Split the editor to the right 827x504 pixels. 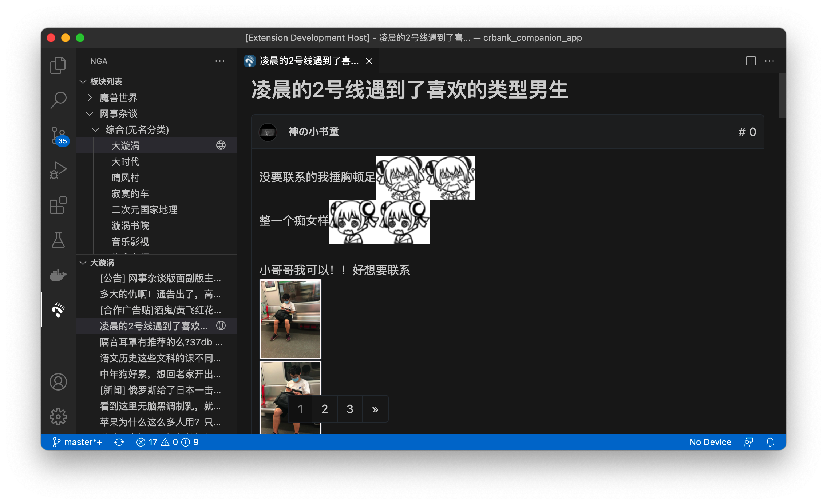(751, 61)
